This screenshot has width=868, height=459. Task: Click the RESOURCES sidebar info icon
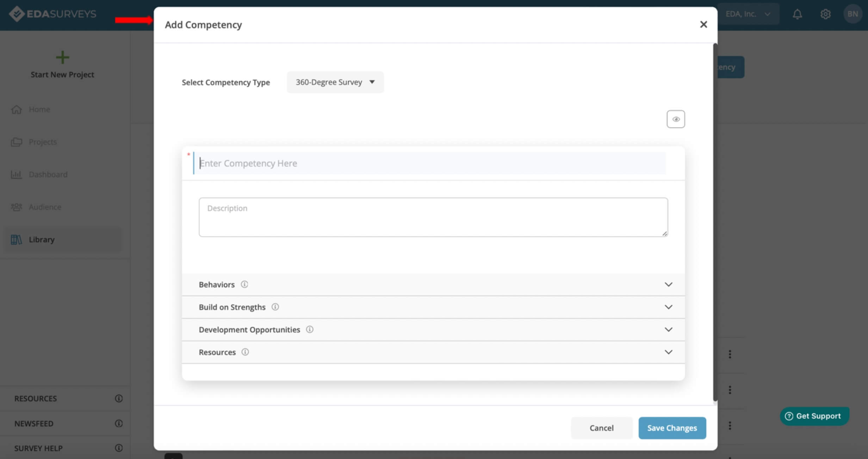coord(119,398)
